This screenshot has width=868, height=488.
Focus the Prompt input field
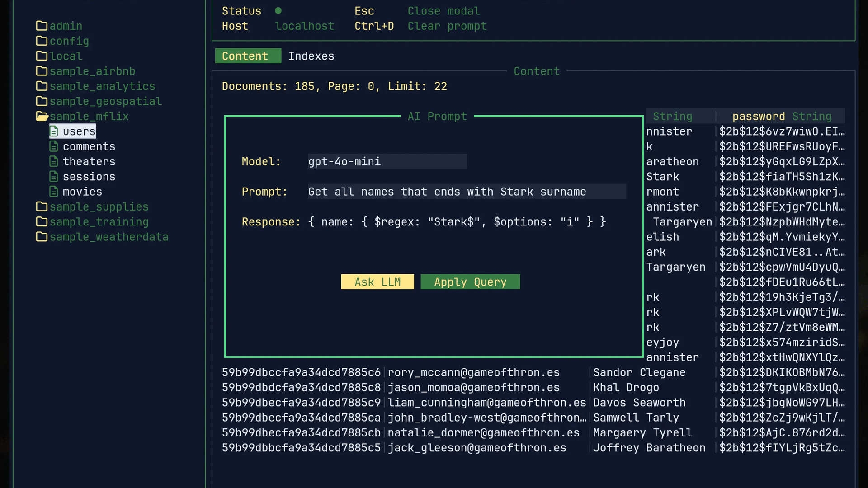[x=467, y=192]
